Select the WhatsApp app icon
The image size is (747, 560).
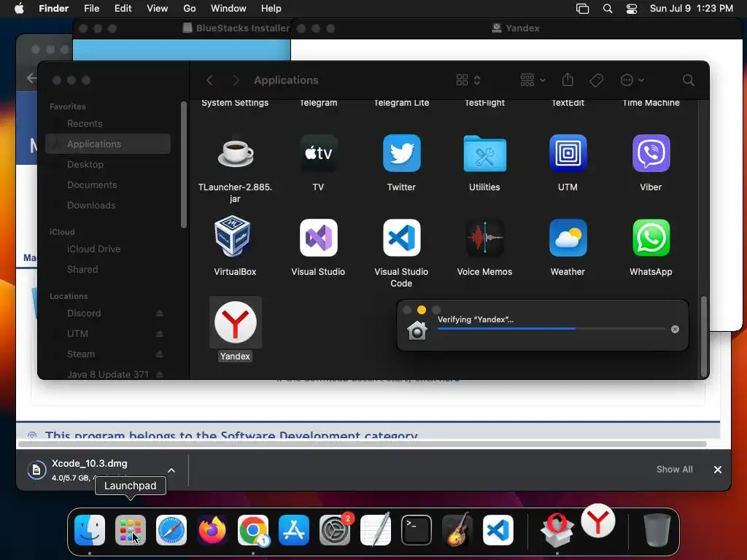pyautogui.click(x=651, y=238)
